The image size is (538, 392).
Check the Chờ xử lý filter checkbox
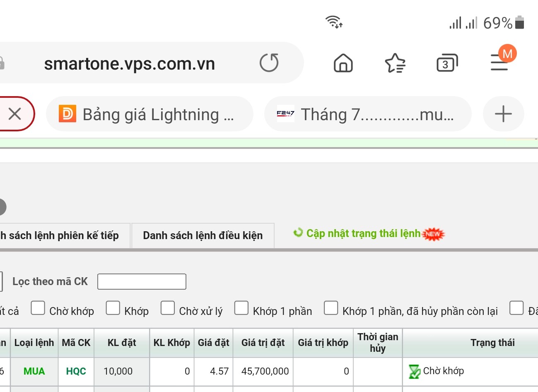point(167,308)
